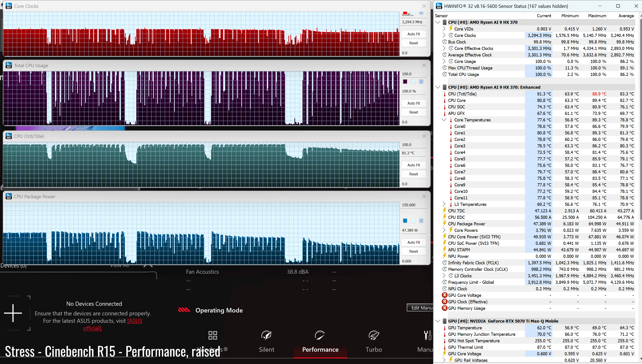Click the CPU EDC lightning icon
This screenshot has height=364, width=642.
[x=445, y=217]
